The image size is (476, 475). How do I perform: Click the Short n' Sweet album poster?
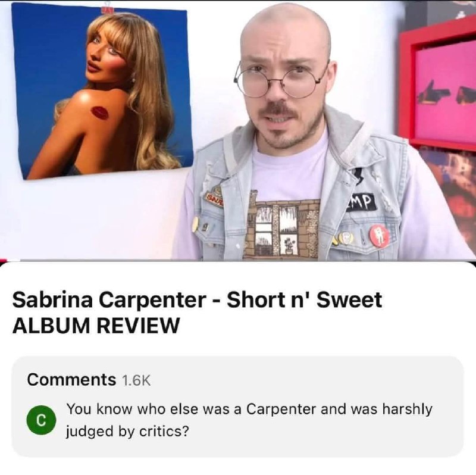tap(102, 92)
